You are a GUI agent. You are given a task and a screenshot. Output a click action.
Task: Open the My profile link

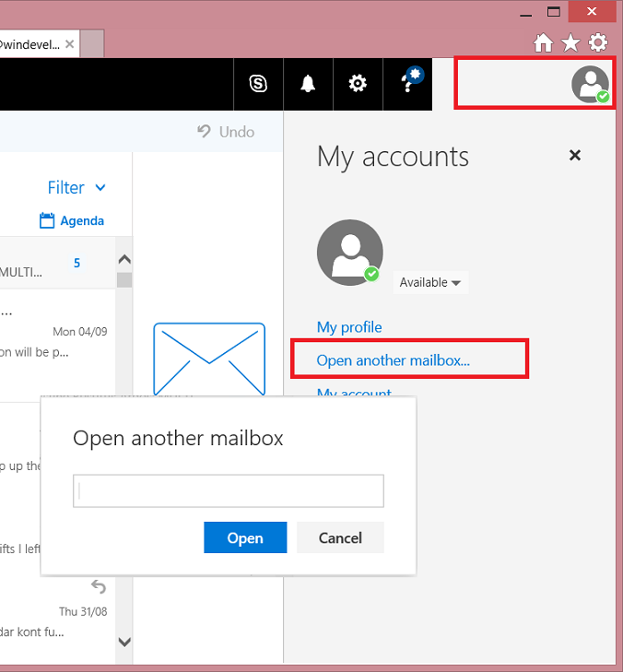click(x=349, y=327)
